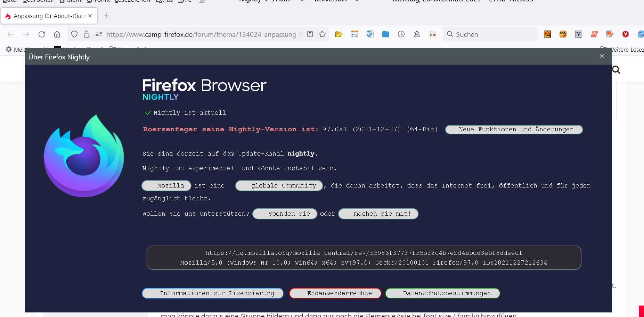644x317 pixels.
Task: Open tracking protection shield icon
Action: (x=74, y=34)
